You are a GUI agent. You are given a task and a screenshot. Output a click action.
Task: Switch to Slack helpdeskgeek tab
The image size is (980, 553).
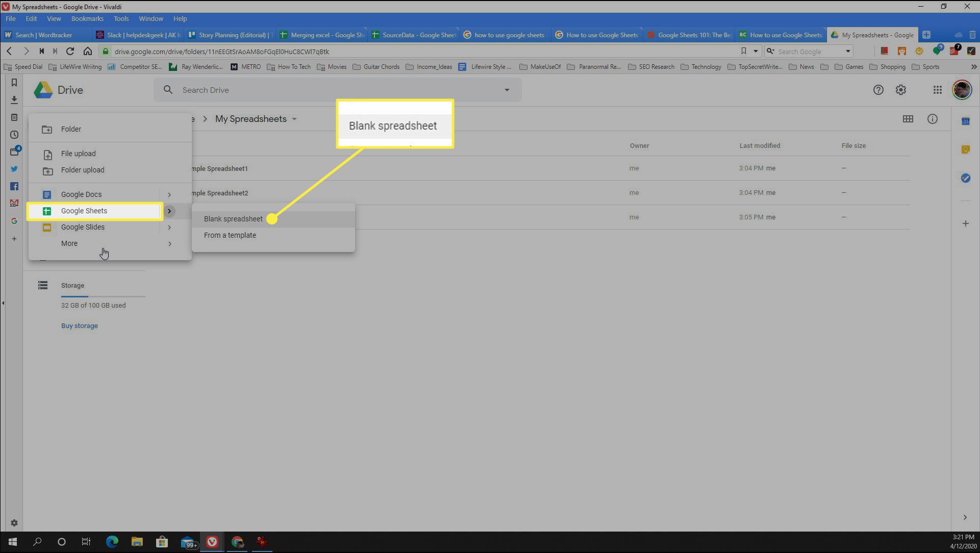click(x=138, y=35)
